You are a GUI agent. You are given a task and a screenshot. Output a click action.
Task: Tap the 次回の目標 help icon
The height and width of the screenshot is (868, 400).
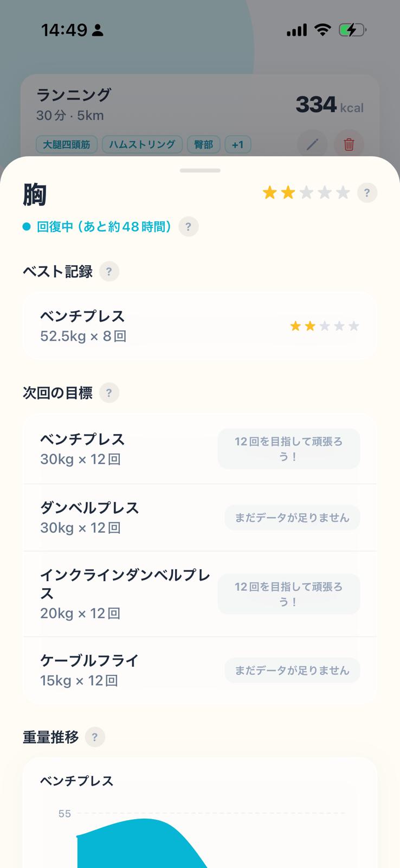pos(109,393)
